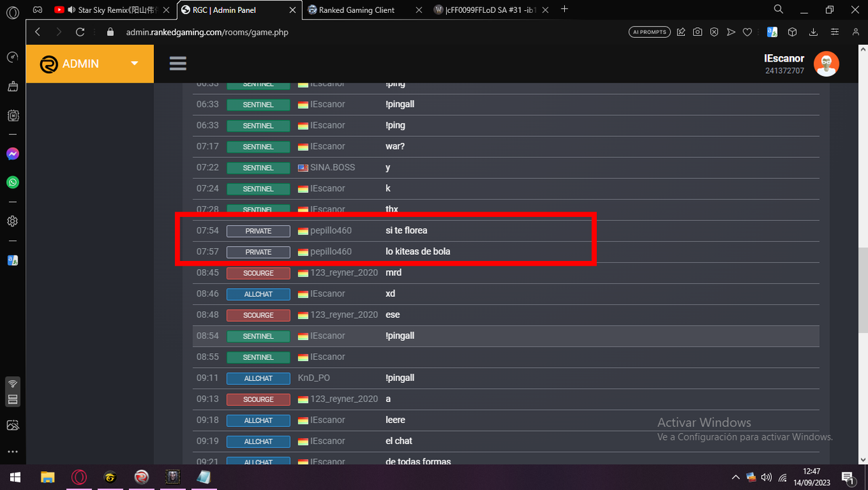
Task: Open the sidebar image gallery icon
Action: pos(12,425)
